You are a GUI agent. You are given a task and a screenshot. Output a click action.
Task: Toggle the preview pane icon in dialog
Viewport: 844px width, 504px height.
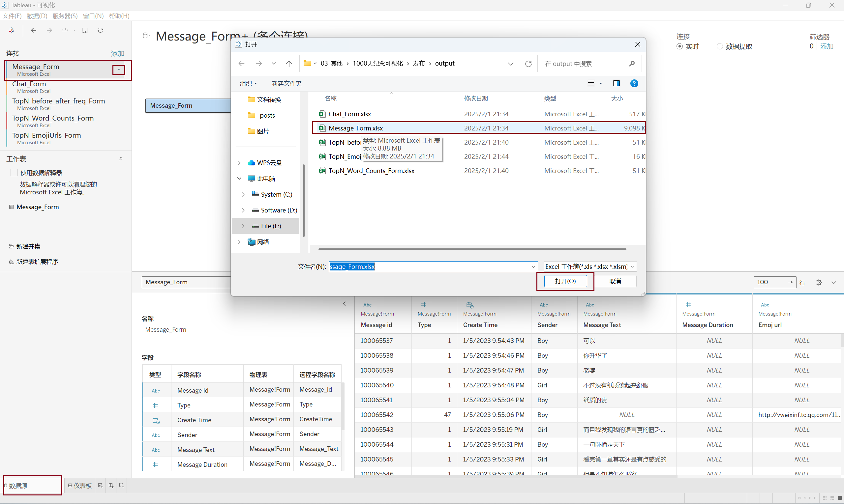coord(616,83)
